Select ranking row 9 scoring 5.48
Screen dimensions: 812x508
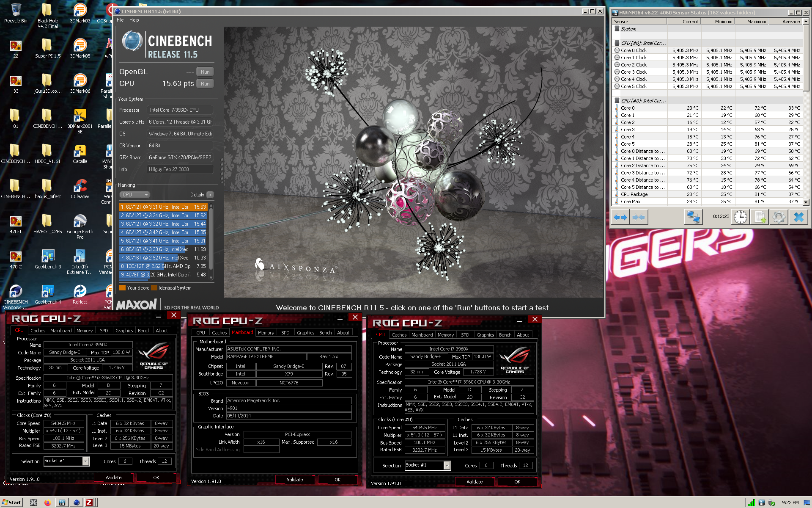pos(163,275)
